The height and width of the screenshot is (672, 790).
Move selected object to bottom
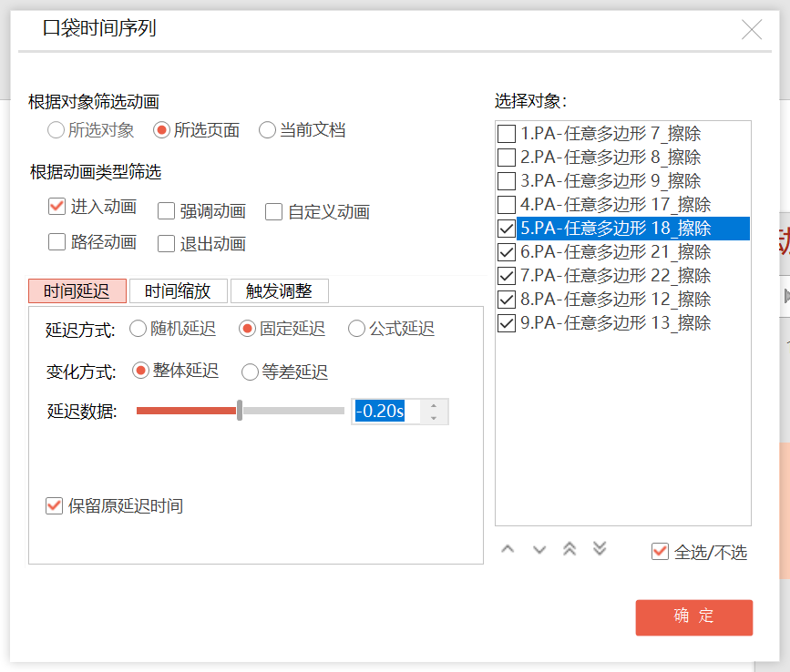point(600,549)
